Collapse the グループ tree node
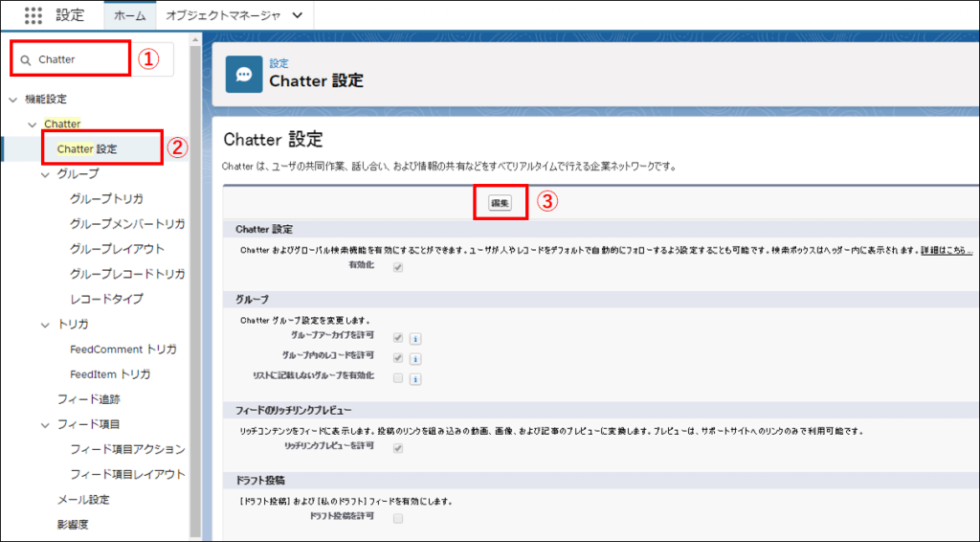980x542 pixels. coord(45,174)
